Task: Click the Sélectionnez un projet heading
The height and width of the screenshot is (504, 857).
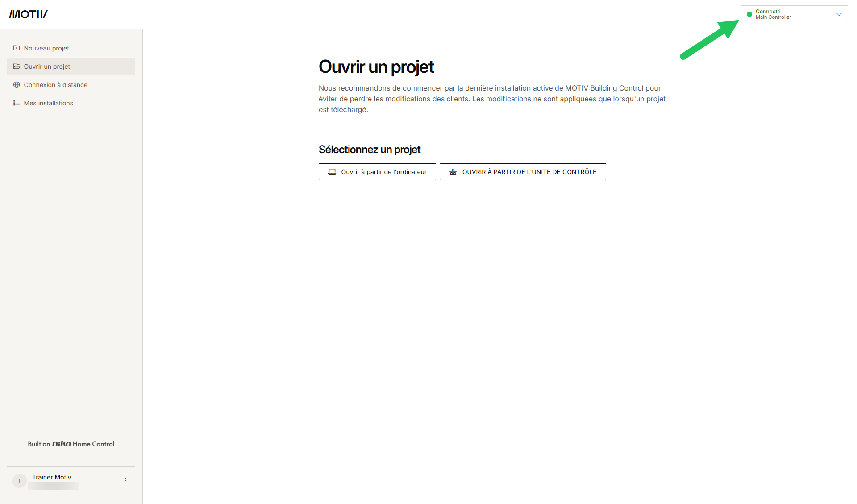Action: [370, 150]
